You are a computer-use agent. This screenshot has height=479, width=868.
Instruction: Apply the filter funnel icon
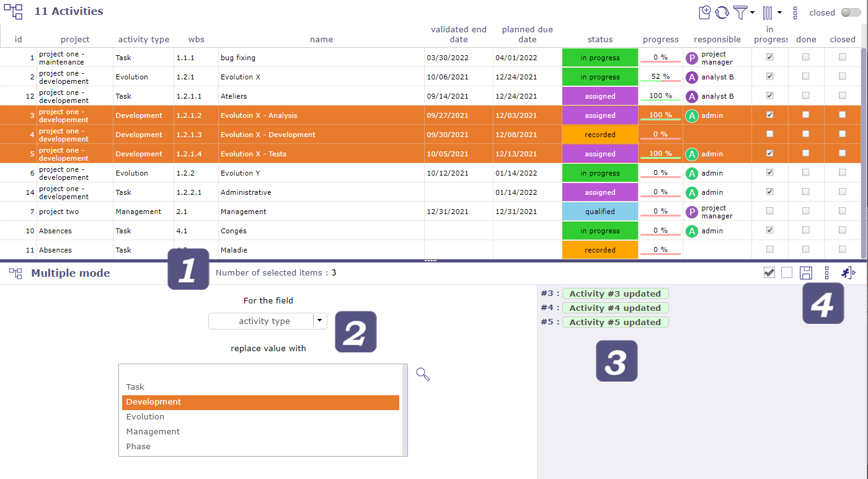tap(742, 12)
